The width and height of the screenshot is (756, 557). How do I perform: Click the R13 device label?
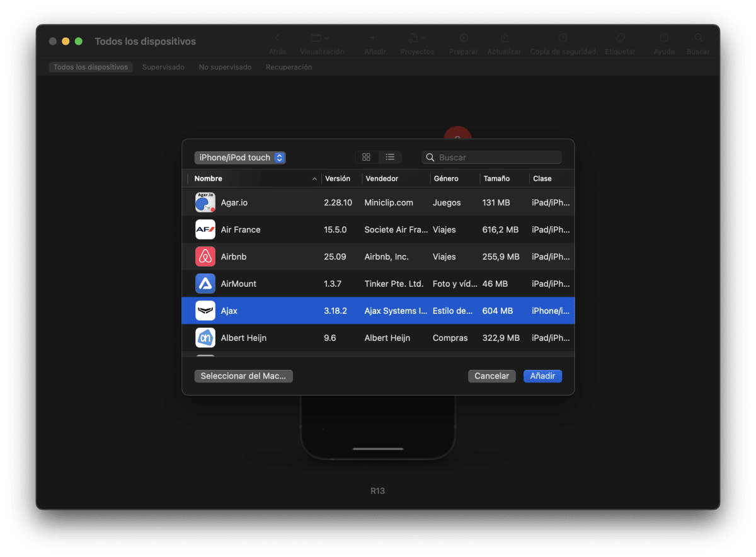pos(377,491)
